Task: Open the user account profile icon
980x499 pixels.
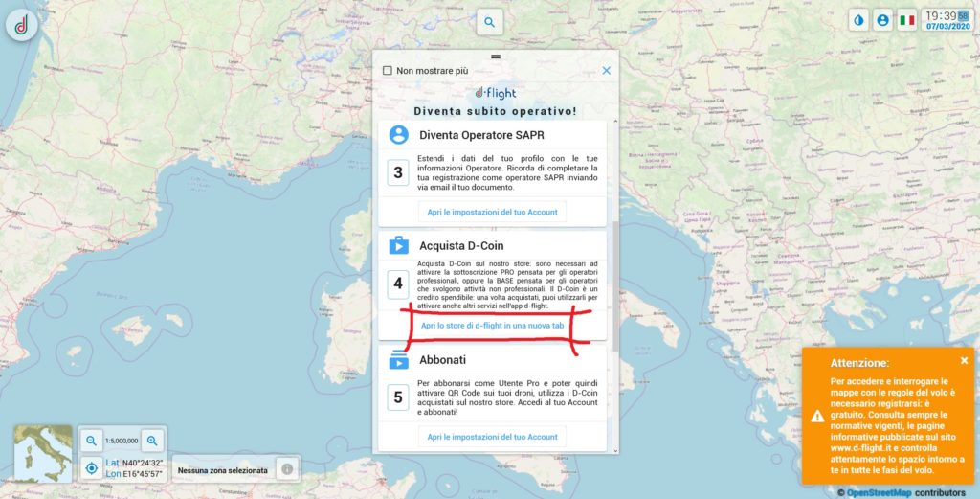Action: tap(882, 20)
